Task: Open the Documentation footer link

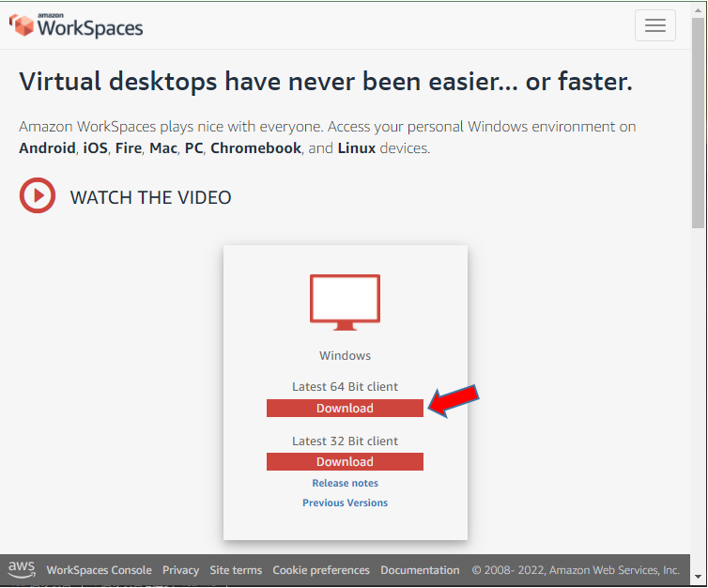Action: coord(420,570)
